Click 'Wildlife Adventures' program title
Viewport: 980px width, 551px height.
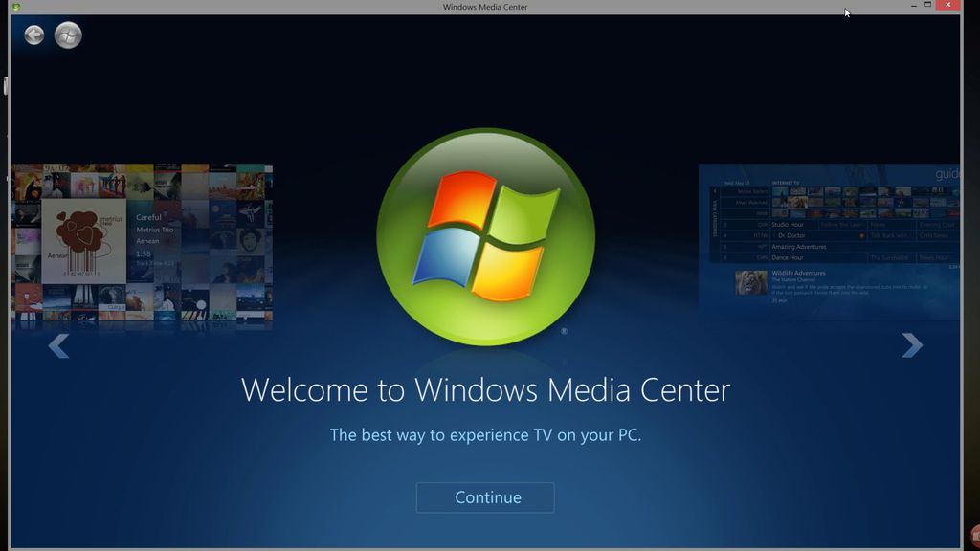798,273
